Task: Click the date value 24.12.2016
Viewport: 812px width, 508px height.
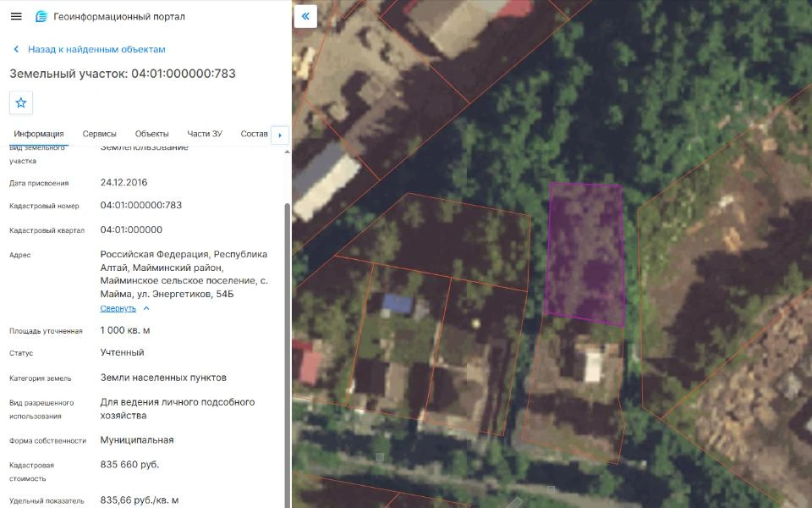Action: [x=123, y=183]
